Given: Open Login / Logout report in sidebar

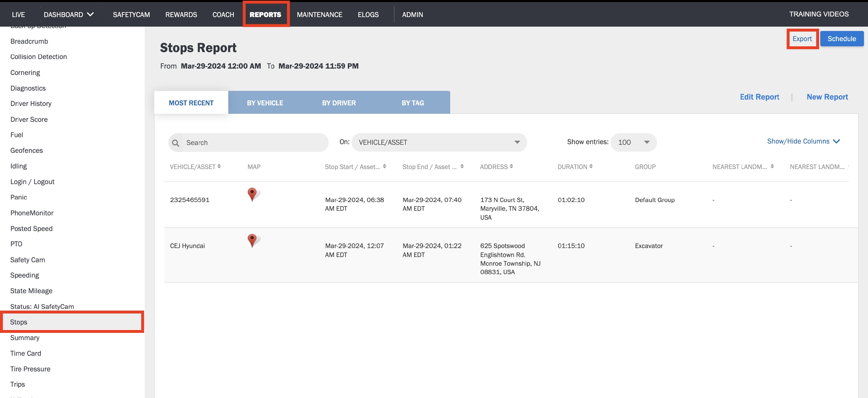Looking at the screenshot, I should pyautogui.click(x=32, y=182).
